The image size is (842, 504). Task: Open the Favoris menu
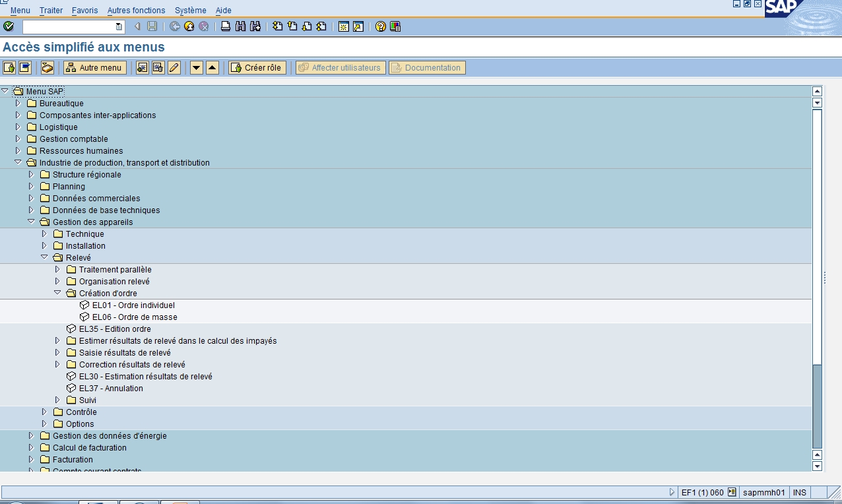(84, 11)
